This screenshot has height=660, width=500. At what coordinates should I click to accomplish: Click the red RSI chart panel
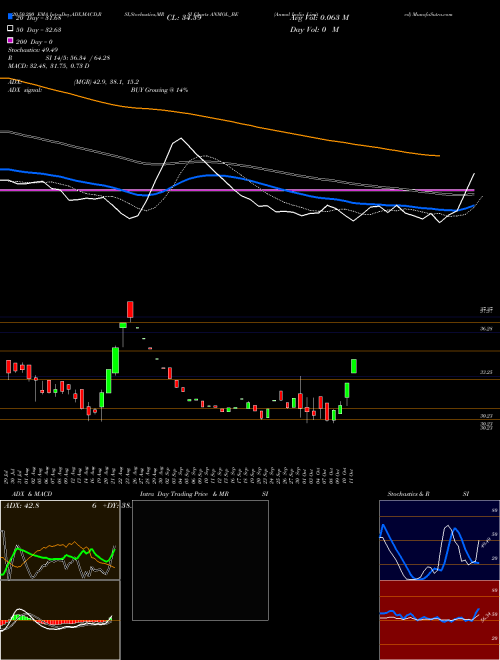tap(439, 620)
